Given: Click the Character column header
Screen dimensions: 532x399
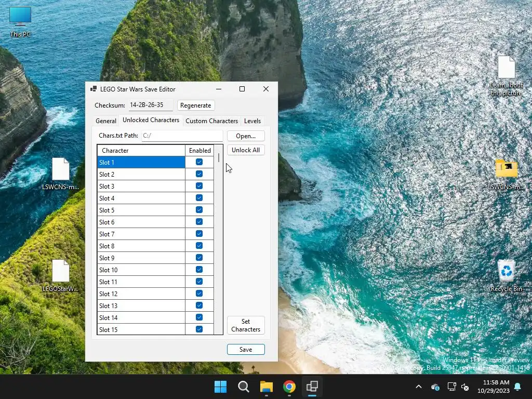Looking at the screenshot, I should pyautogui.click(x=141, y=150).
